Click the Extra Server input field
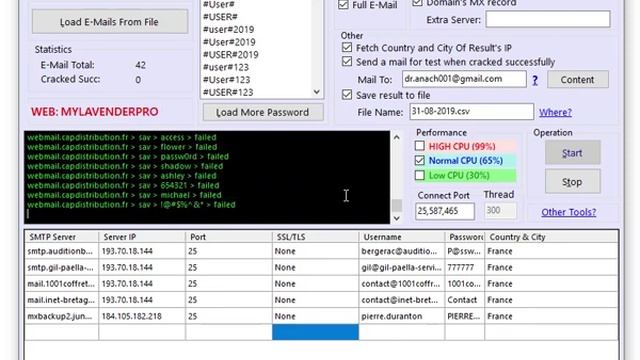 coord(548,19)
